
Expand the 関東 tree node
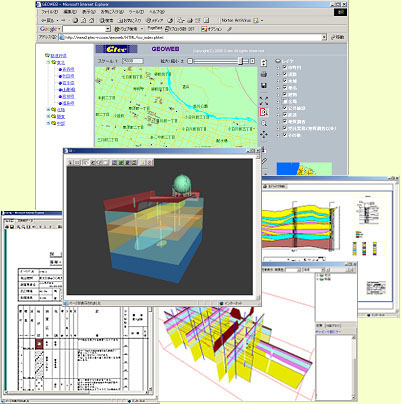pyautogui.click(x=48, y=116)
